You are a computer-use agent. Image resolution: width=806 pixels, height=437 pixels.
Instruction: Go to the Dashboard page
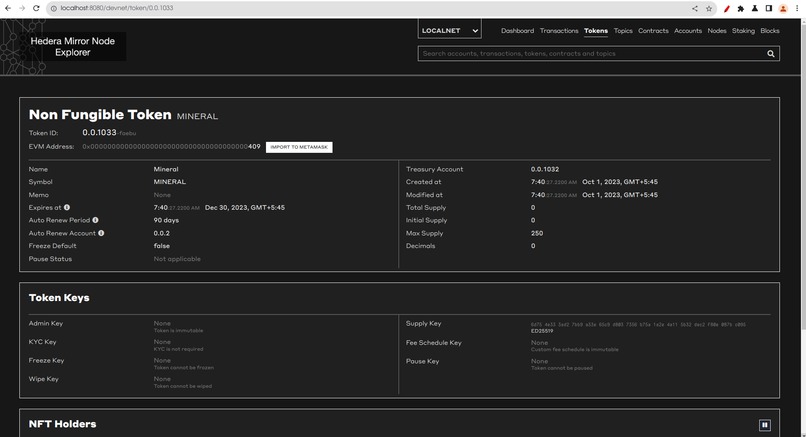tap(518, 31)
